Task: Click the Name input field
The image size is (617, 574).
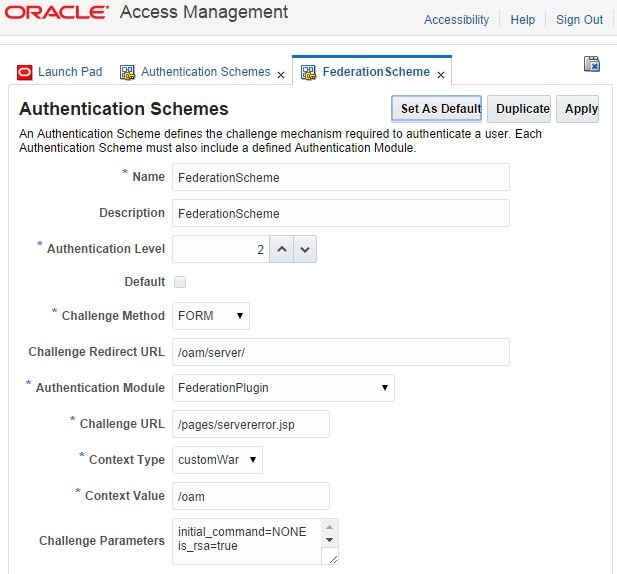Action: (341, 177)
